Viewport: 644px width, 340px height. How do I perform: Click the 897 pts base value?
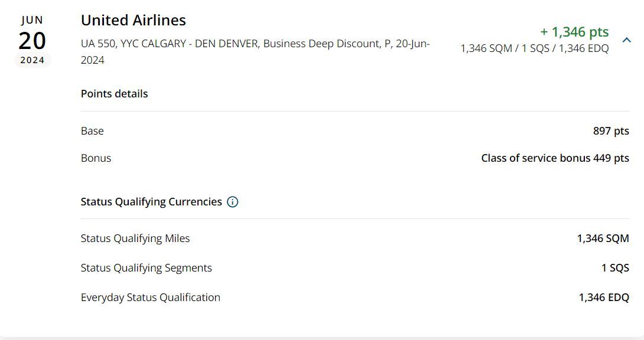(x=611, y=131)
